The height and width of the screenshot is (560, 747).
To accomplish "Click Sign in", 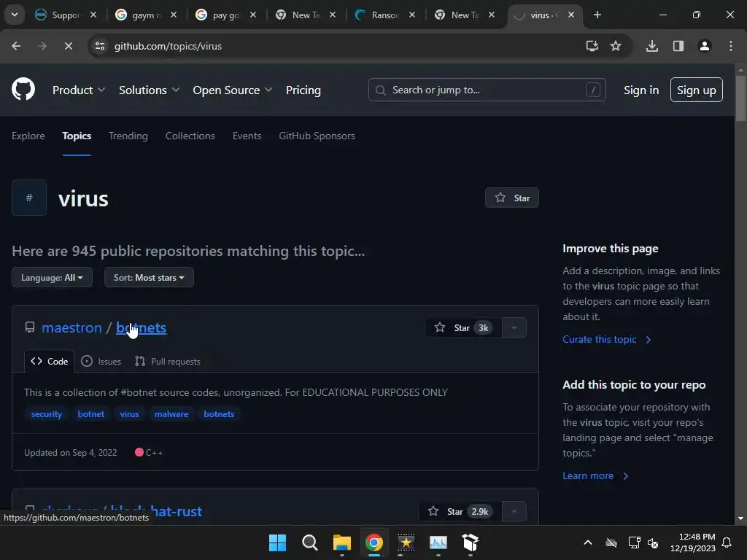I will pyautogui.click(x=641, y=90).
